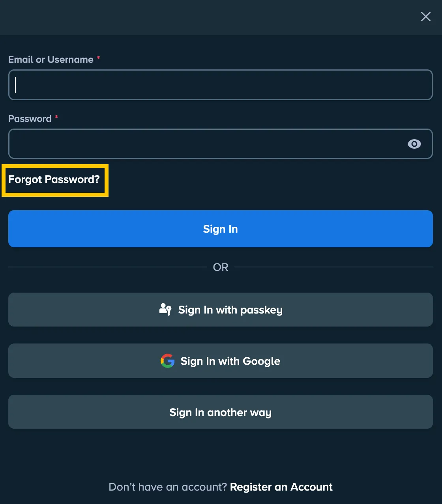This screenshot has height=504, width=442.
Task: Click the Password field label
Action: point(30,119)
